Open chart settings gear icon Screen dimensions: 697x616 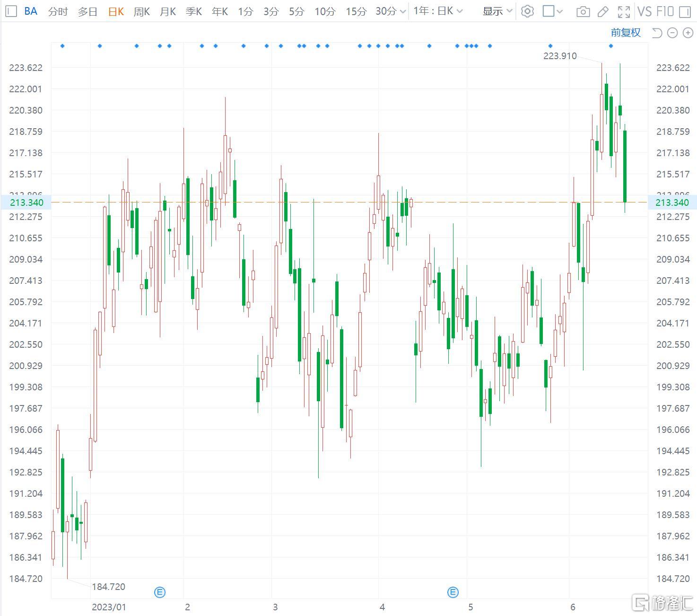coord(527,11)
